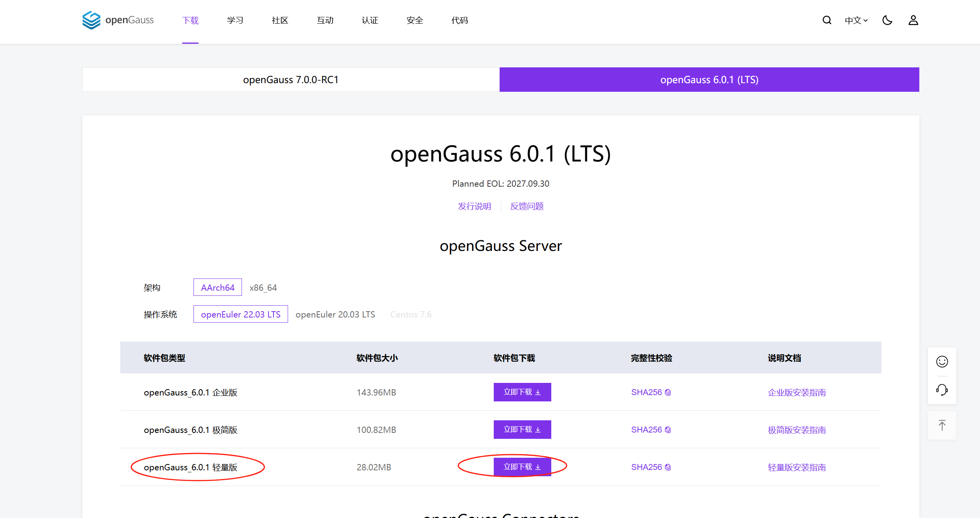Open the 反馈问题 feedback link
980x518 pixels.
pos(526,206)
